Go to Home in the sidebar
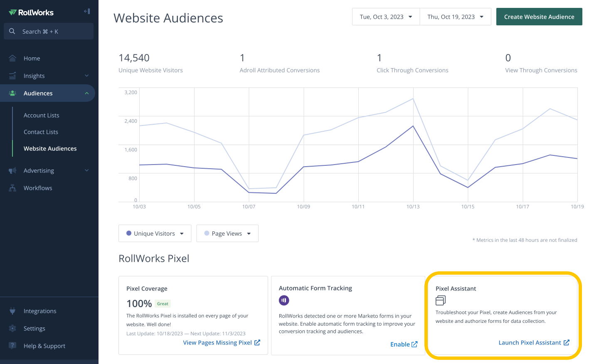Viewport: 594px width, 364px height. point(32,58)
